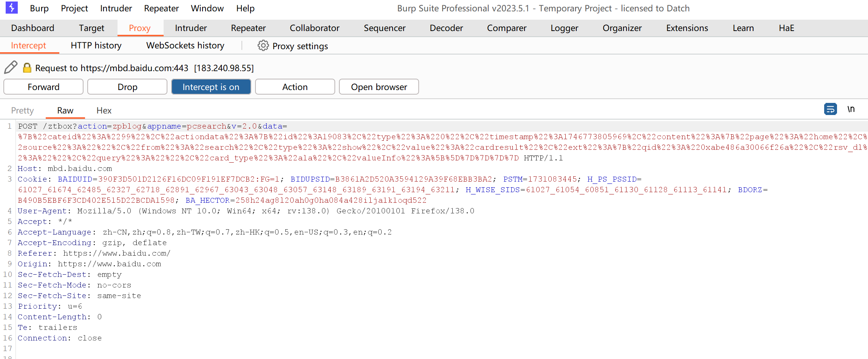The image size is (868, 359).
Task: Click the Drop button
Action: (x=127, y=87)
